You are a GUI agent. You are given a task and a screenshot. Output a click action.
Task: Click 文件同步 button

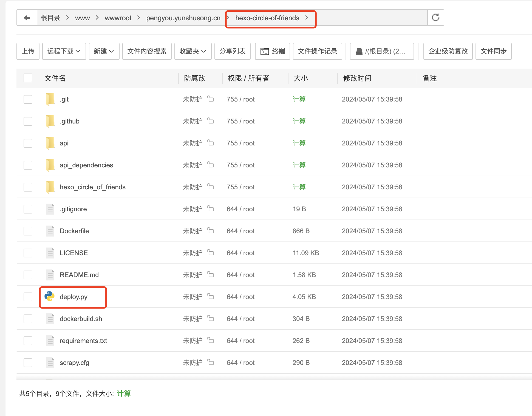[x=493, y=51]
